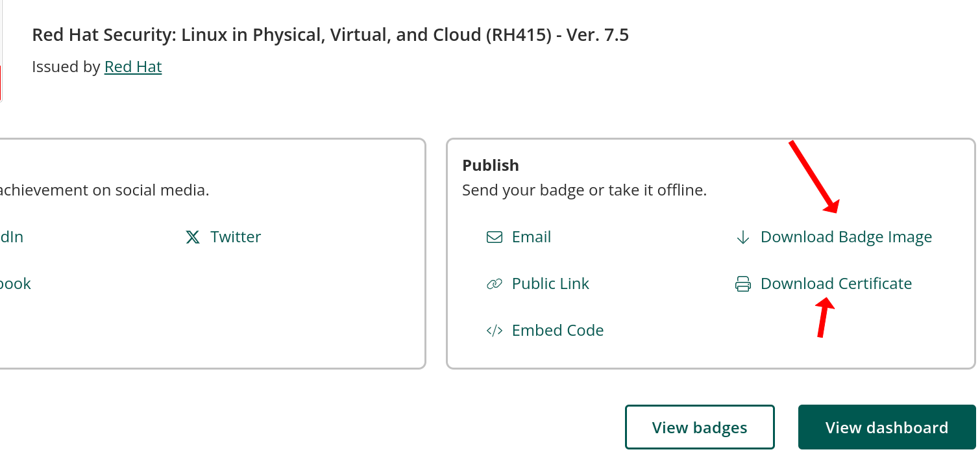Share the badge on Twitter
980x454 pixels.
pyautogui.click(x=236, y=236)
